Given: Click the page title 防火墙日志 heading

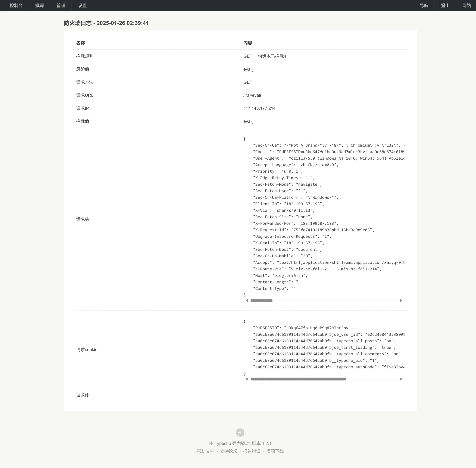Looking at the screenshot, I should pyautogui.click(x=106, y=23).
